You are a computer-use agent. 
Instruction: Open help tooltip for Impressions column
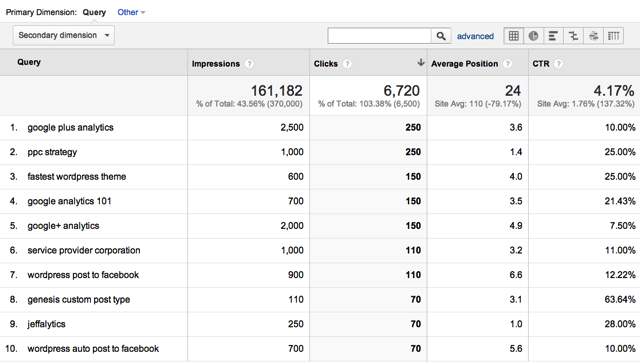pyautogui.click(x=249, y=64)
